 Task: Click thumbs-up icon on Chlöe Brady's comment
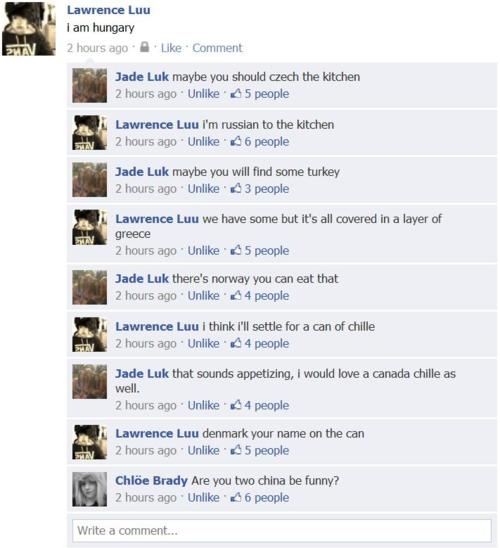[236, 497]
